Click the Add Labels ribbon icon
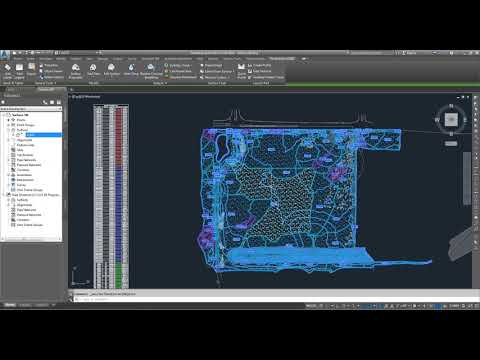This screenshot has width=480, height=360. [7, 68]
